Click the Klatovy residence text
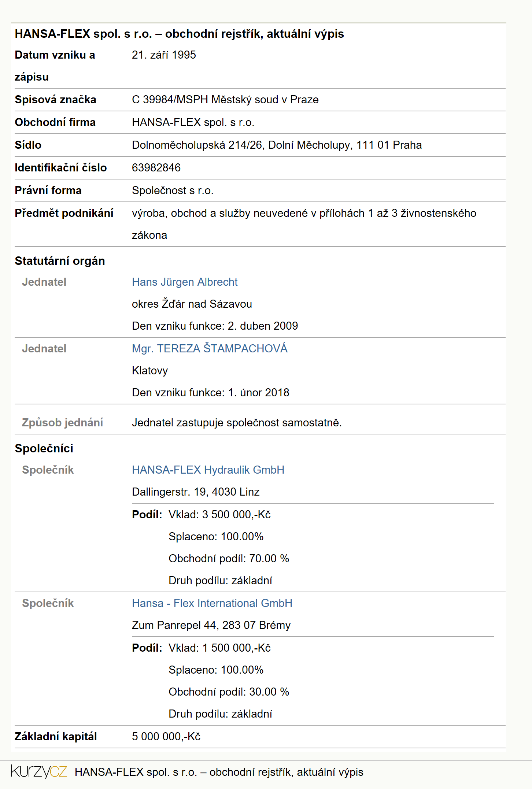Image resolution: width=532 pixels, height=789 pixels. tap(150, 371)
